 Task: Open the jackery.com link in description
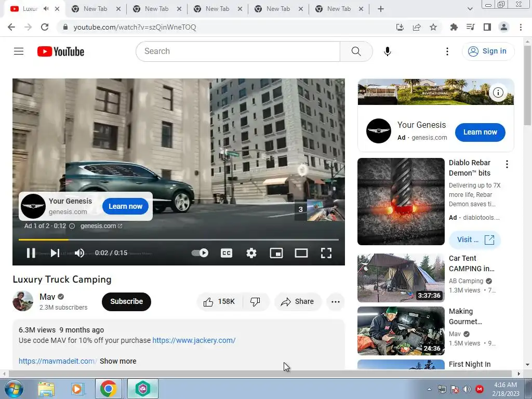pos(194,340)
